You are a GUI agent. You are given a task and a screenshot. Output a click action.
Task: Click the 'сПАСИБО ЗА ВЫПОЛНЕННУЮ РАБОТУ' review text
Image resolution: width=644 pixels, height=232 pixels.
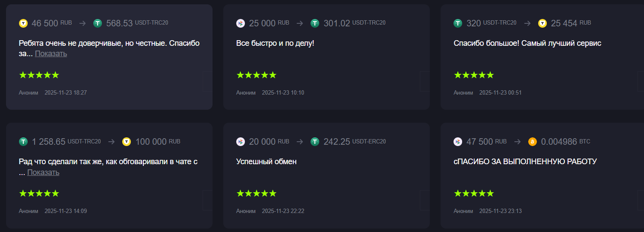525,162
